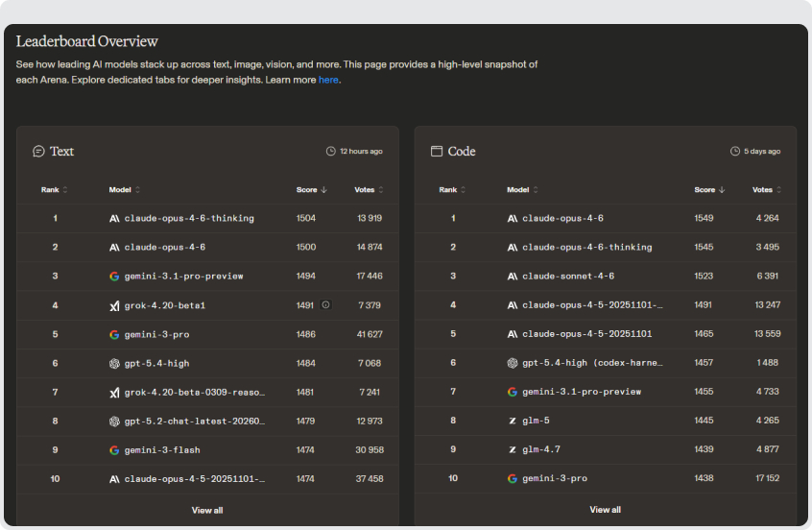Select claude-sonnet-4-6 model name
Screen dimensions: 812x530
click(568, 277)
